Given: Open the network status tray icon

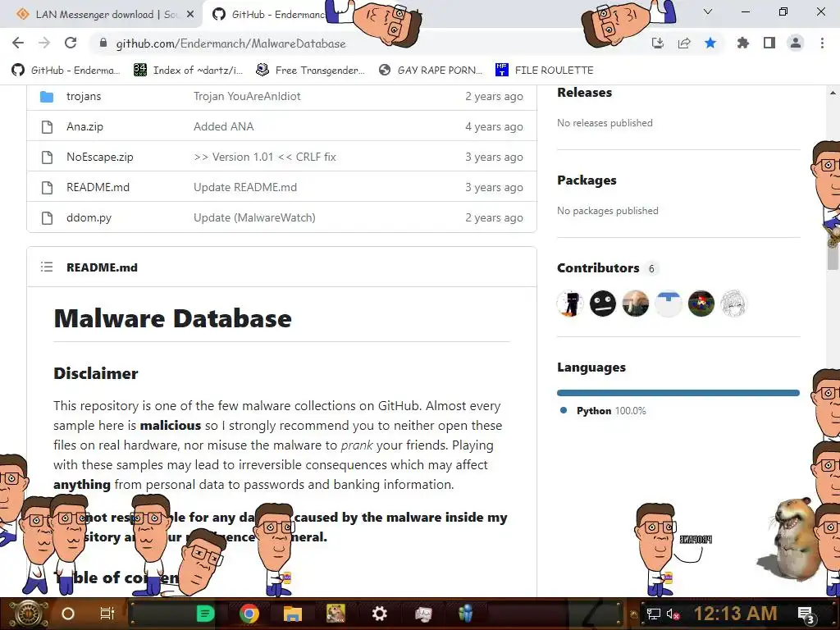Looking at the screenshot, I should (653, 614).
